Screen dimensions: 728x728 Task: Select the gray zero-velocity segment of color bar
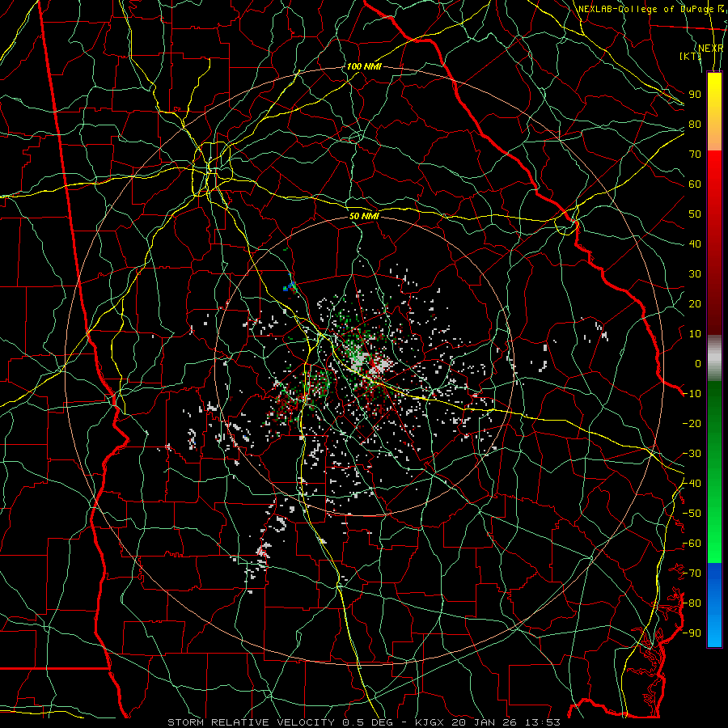point(714,358)
